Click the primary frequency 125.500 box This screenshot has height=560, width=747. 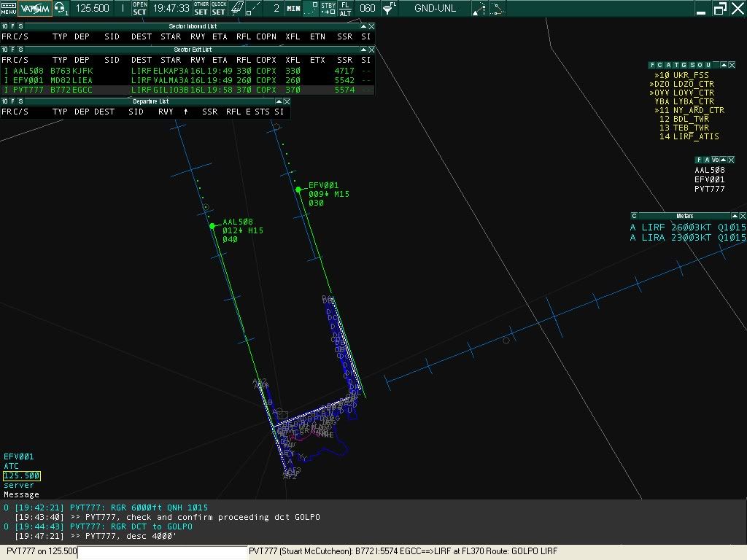(x=93, y=8)
